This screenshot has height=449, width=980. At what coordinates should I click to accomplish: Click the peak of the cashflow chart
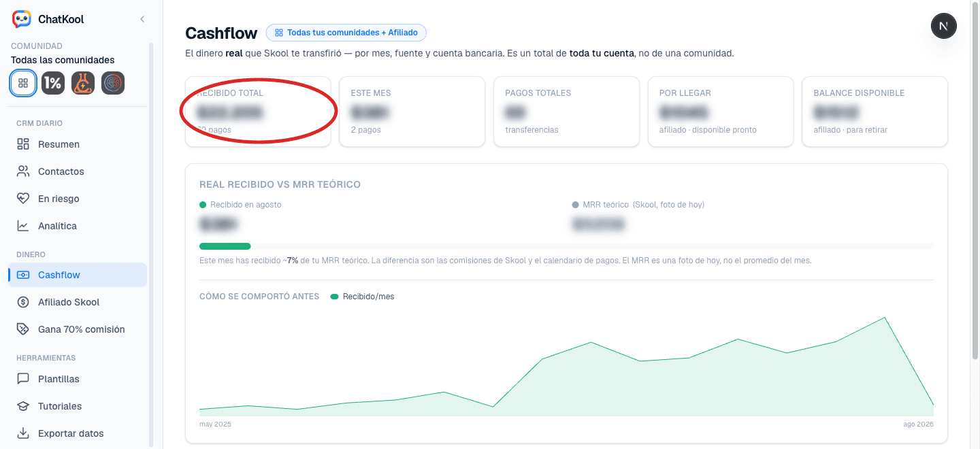click(884, 318)
